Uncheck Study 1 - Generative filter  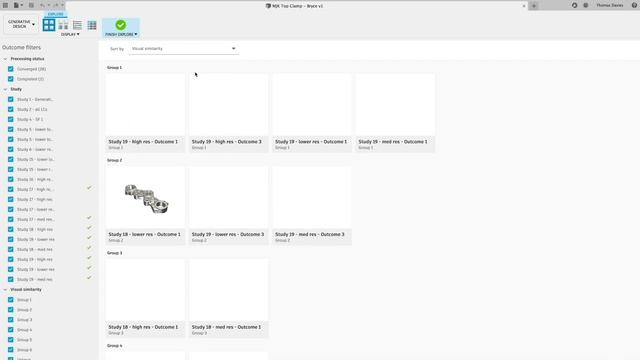[x=11, y=99]
